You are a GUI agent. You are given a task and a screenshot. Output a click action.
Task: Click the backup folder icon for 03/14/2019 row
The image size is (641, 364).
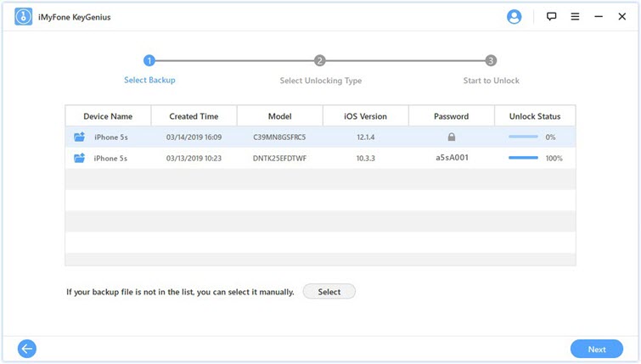pos(80,137)
